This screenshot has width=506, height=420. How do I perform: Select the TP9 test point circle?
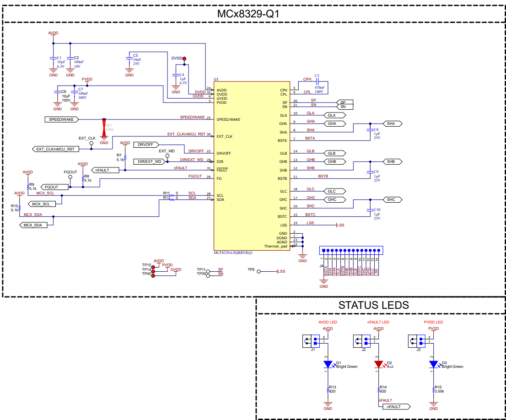click(x=258, y=271)
